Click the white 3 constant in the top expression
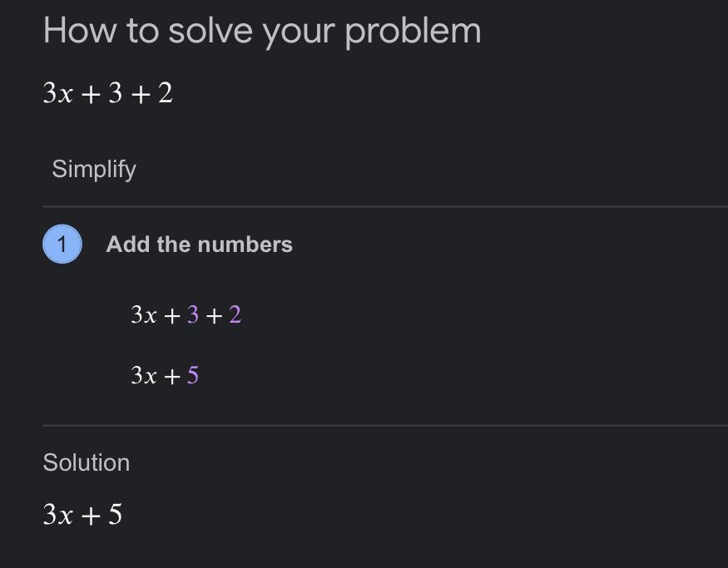Image resolution: width=728 pixels, height=568 pixels. click(x=115, y=93)
